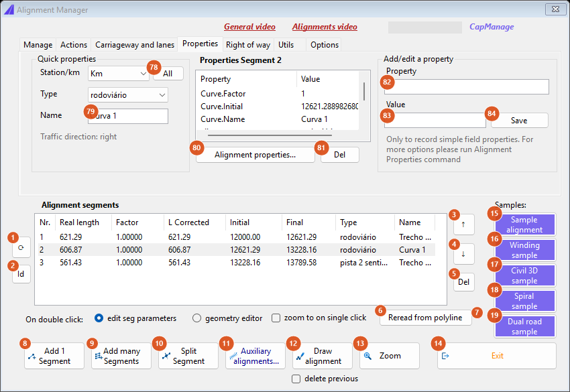Click Save property button
The height and width of the screenshot is (392, 570).
[519, 121]
